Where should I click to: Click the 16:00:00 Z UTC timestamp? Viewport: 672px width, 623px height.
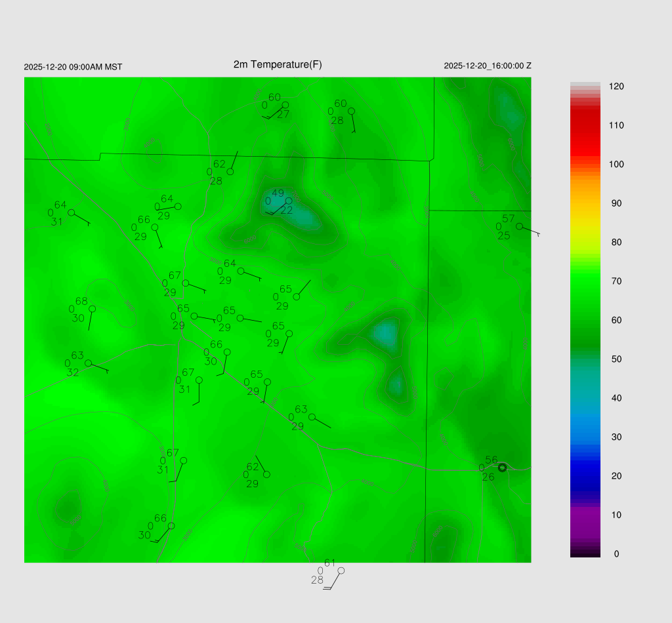coord(488,66)
